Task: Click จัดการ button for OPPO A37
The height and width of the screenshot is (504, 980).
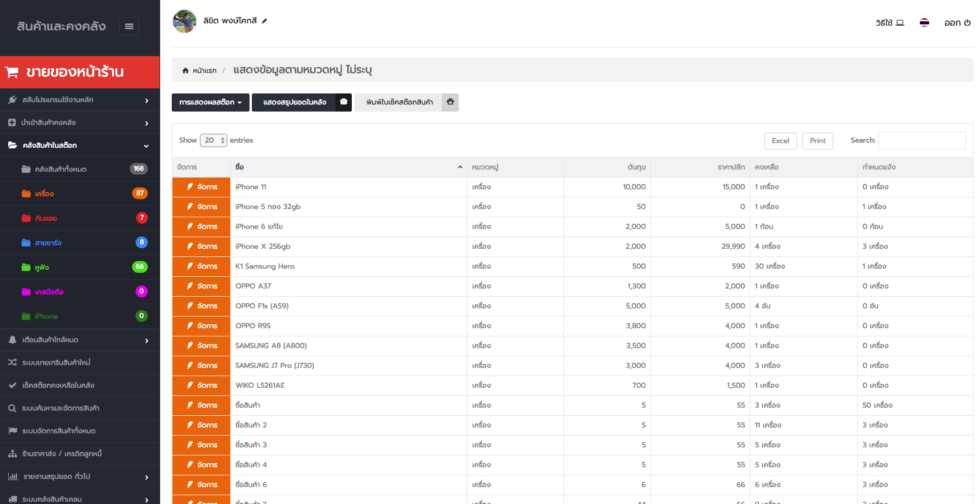Action: tap(202, 286)
